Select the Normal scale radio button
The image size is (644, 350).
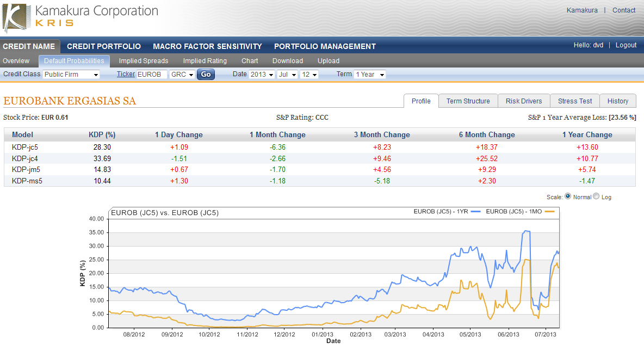pyautogui.click(x=568, y=197)
